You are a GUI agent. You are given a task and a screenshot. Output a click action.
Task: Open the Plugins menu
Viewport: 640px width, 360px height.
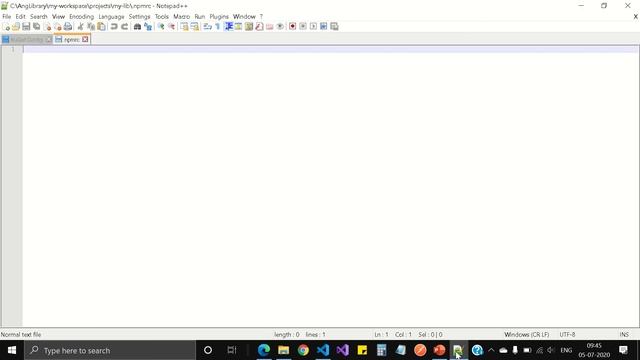[219, 17]
